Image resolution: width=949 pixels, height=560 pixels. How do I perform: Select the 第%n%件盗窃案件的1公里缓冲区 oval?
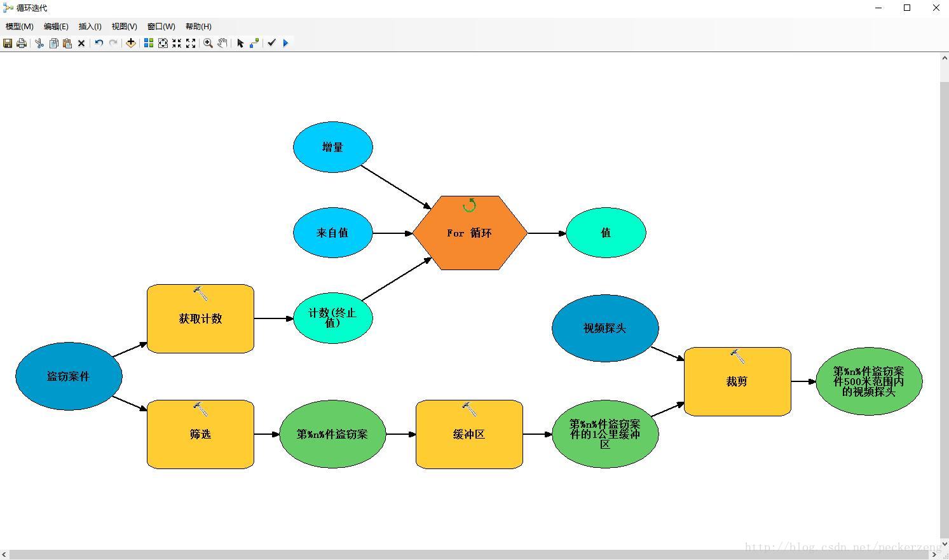tap(605, 434)
